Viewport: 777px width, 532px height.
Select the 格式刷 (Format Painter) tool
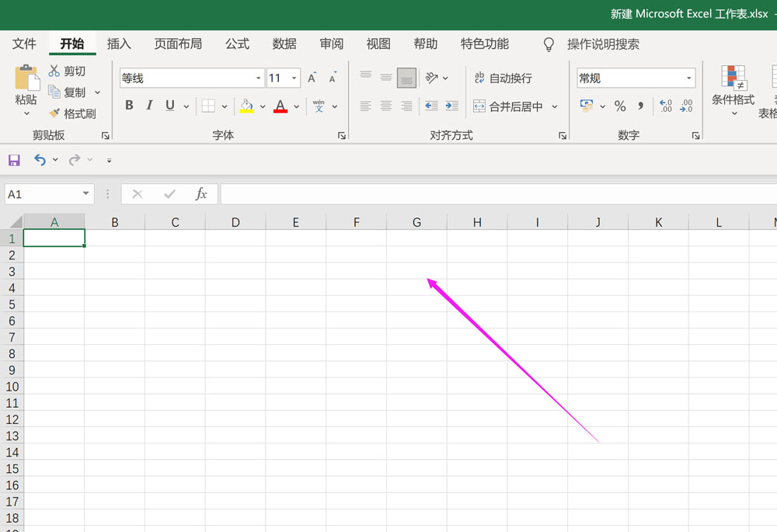[75, 113]
